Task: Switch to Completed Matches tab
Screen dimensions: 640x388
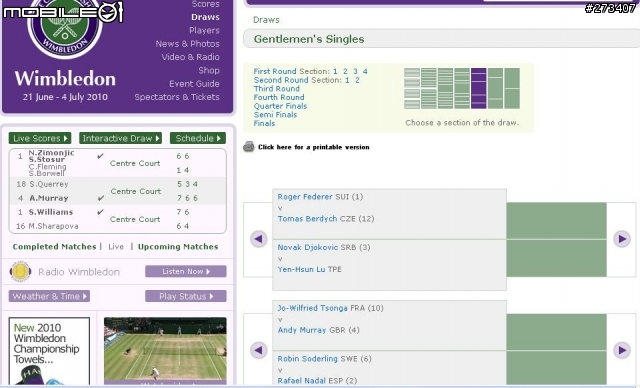Action: click(x=54, y=247)
